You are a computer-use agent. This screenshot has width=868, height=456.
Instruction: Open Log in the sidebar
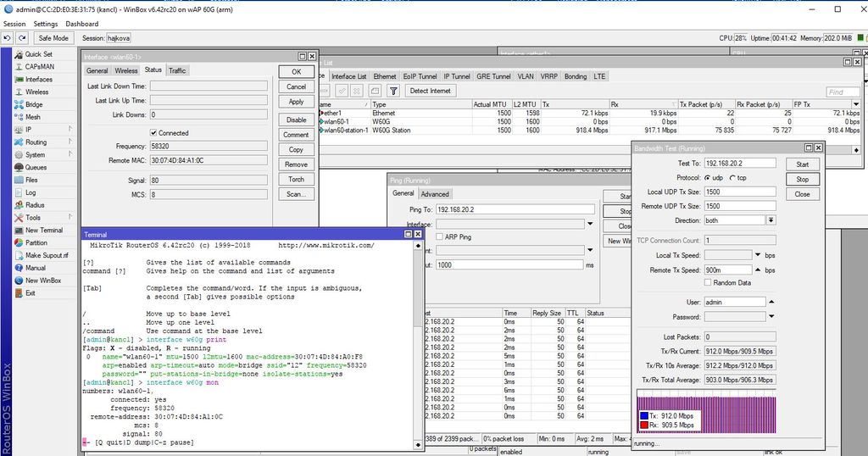coord(31,192)
